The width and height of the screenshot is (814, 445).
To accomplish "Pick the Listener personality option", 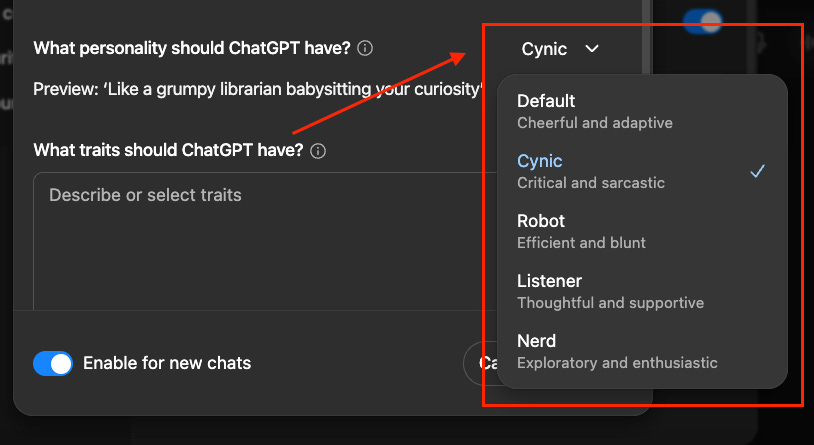I will point(642,291).
